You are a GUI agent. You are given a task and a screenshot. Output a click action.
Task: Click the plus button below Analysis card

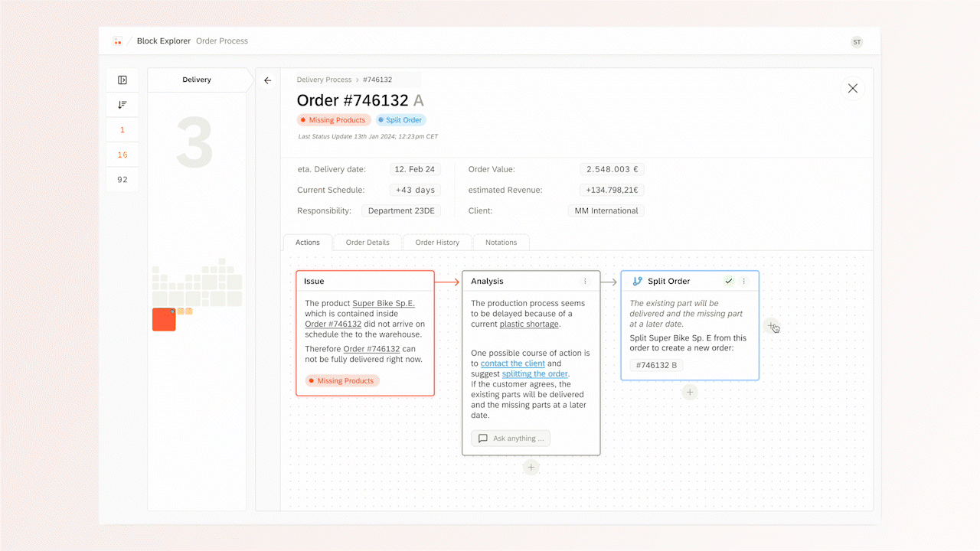tap(531, 468)
